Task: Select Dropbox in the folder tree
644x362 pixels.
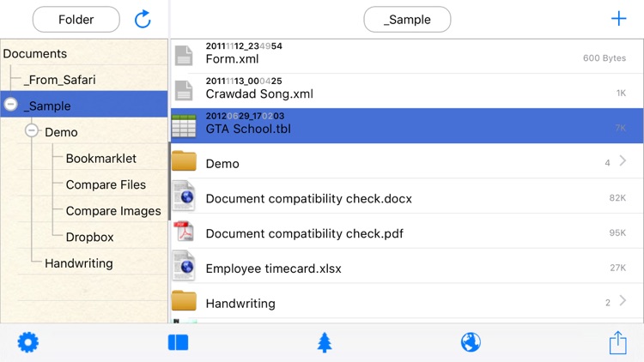Action: [89, 237]
